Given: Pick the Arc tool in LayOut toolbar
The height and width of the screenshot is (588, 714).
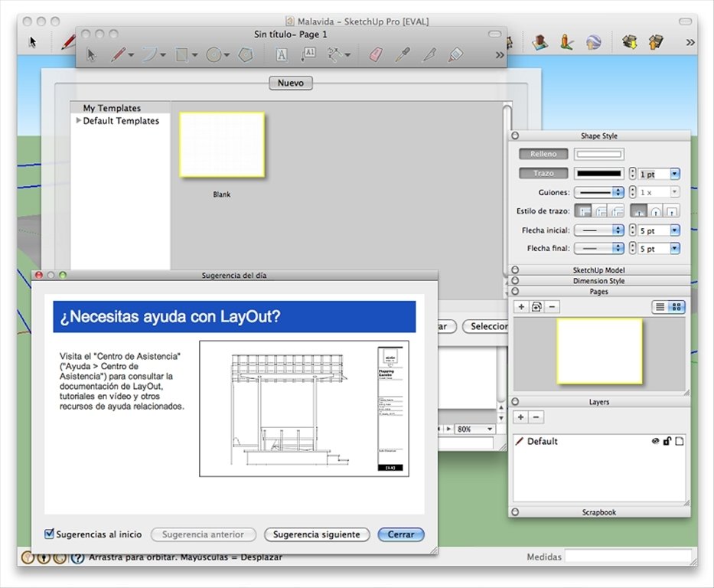Looking at the screenshot, I should pyautogui.click(x=149, y=55).
